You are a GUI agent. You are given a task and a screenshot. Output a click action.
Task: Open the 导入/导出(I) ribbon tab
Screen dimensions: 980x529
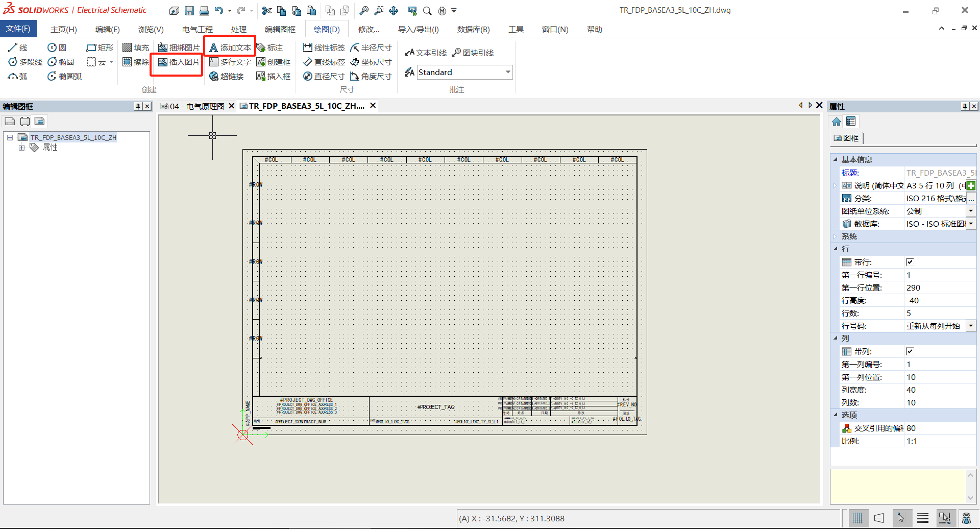419,29
